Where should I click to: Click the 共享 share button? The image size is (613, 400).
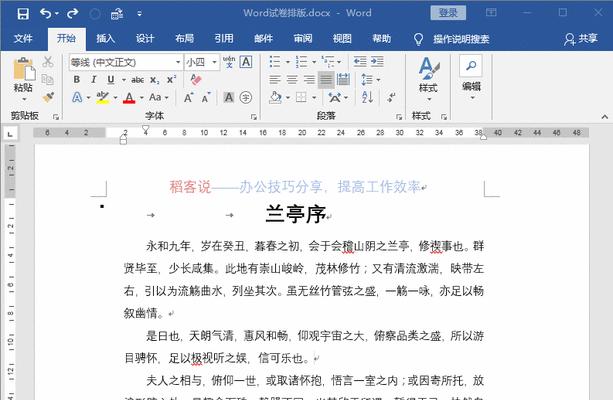tap(581, 39)
